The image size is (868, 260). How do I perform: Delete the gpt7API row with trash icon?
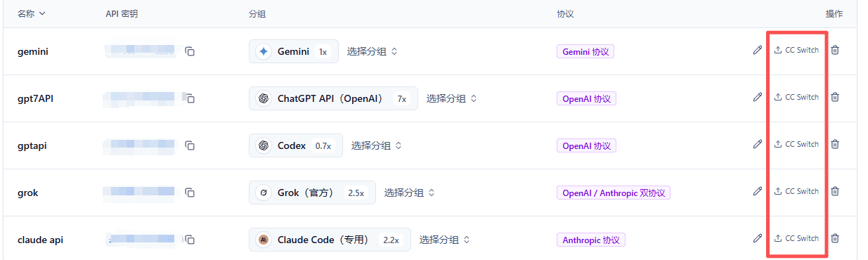pyautogui.click(x=835, y=97)
